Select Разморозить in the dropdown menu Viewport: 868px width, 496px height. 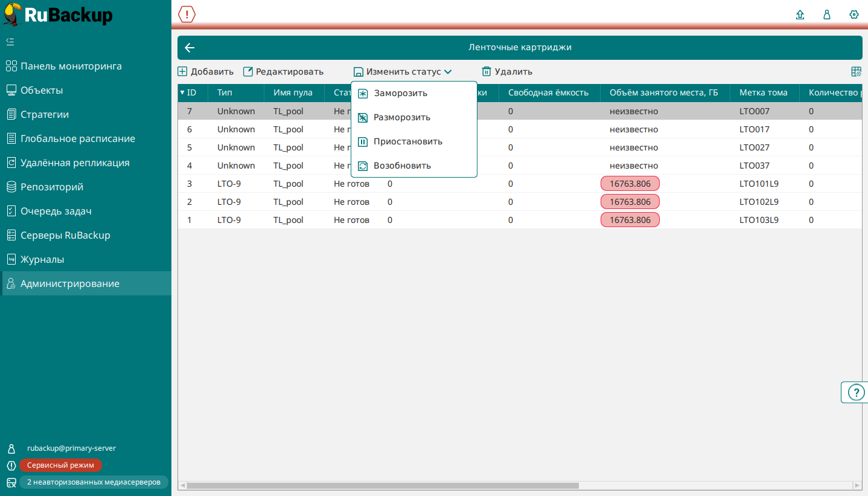(401, 117)
